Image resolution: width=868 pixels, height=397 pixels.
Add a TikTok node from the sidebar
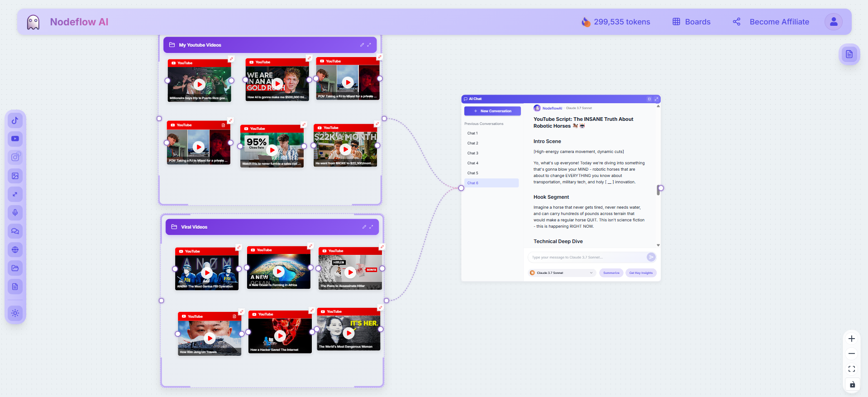[15, 120]
